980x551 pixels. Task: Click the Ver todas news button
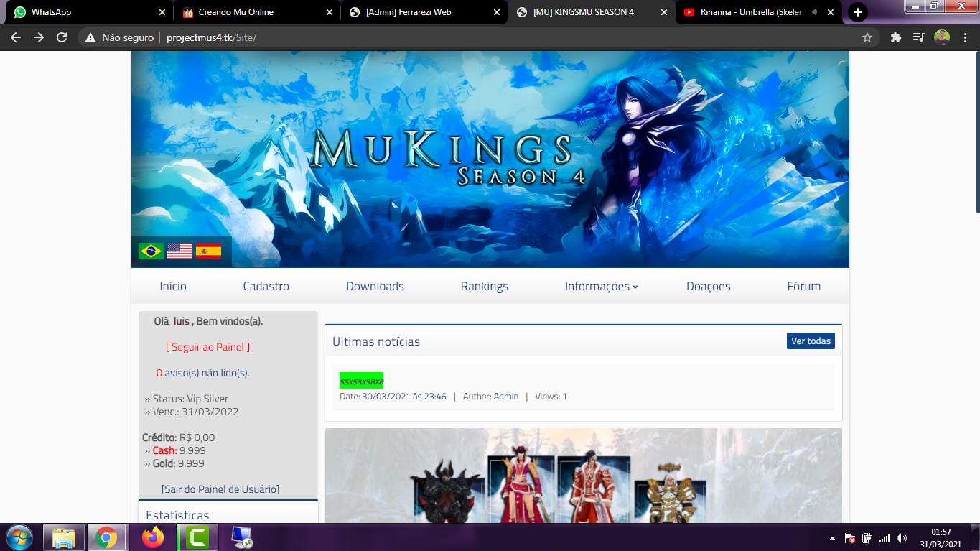pyautogui.click(x=811, y=341)
